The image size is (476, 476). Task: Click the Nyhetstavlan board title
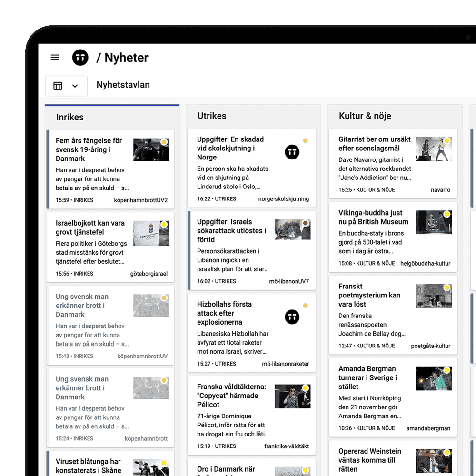click(x=123, y=85)
